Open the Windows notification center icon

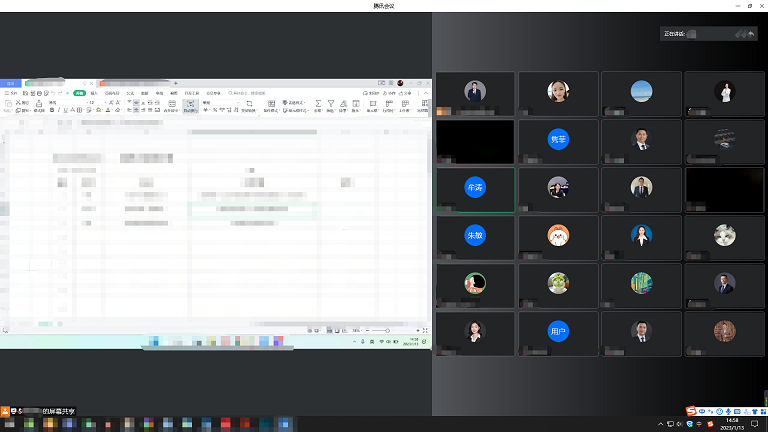tap(754, 424)
